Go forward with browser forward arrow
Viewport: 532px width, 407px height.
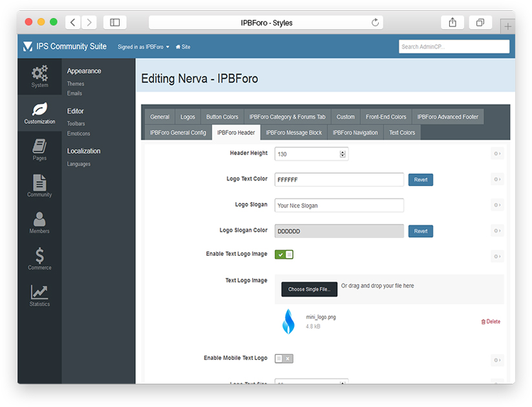coord(89,23)
